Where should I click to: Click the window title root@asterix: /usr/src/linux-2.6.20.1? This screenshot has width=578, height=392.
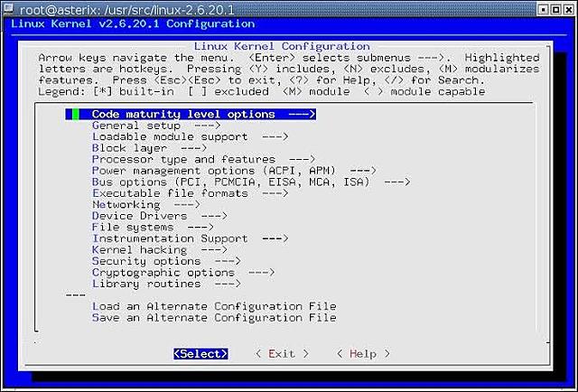click(126, 10)
